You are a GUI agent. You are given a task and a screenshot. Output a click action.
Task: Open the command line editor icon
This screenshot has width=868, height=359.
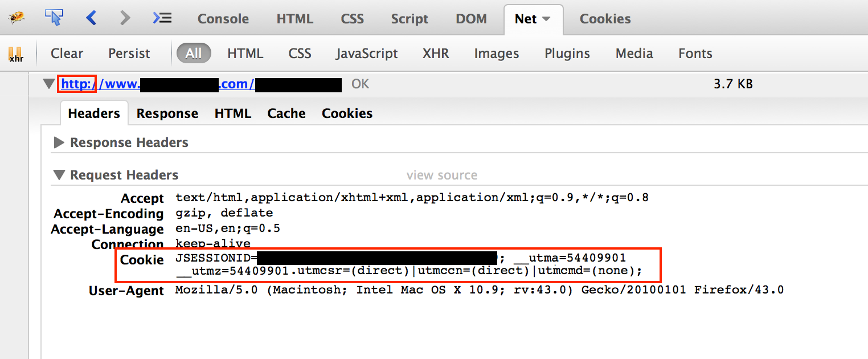click(x=162, y=18)
